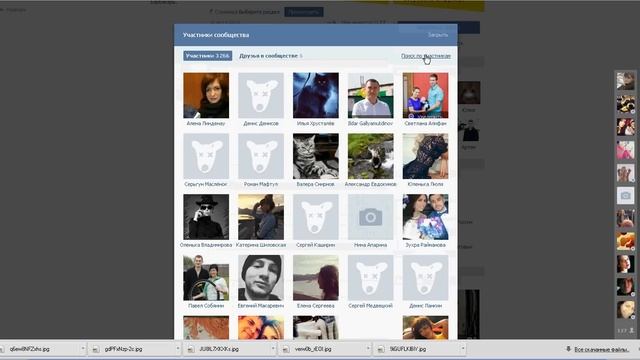Image resolution: width=640 pixels, height=360 pixels.
Task: Open Роман Мафтул's placeholder dog avatar
Action: point(261,156)
